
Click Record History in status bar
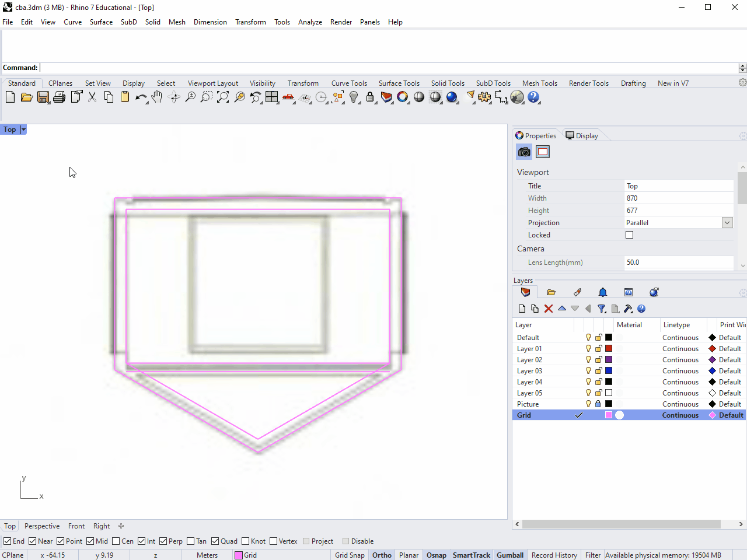[x=554, y=555]
